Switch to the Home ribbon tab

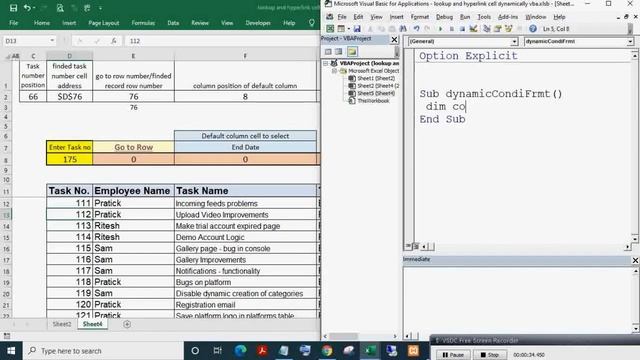pyautogui.click(x=42, y=23)
